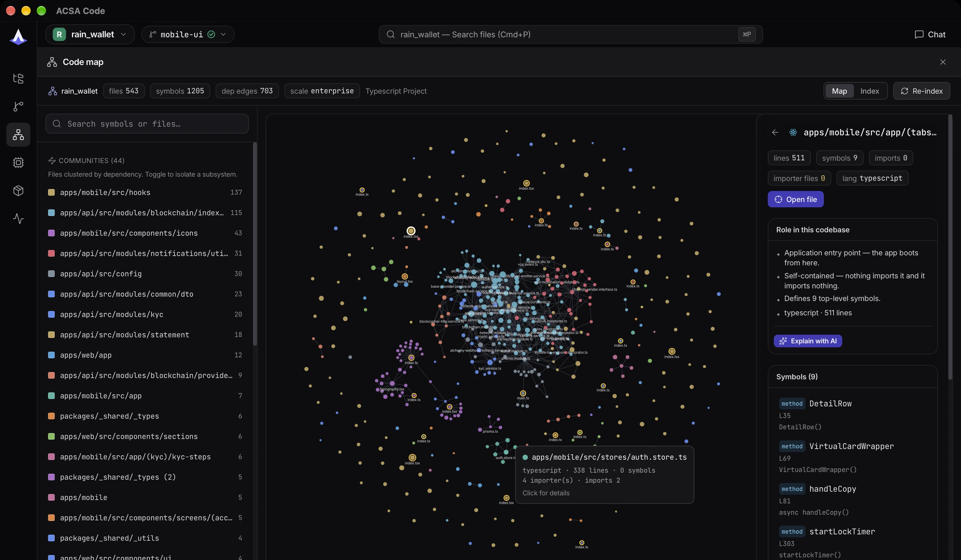The image size is (961, 560).
Task: Toggle the apps/web/app community
Action: pyautogui.click(x=145, y=355)
